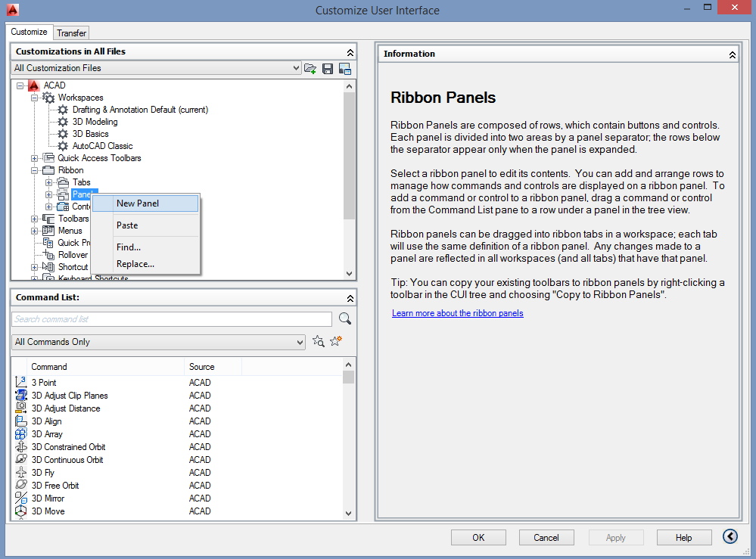
Task: Collapse the Customizations in All Files pane
Action: pos(350,52)
